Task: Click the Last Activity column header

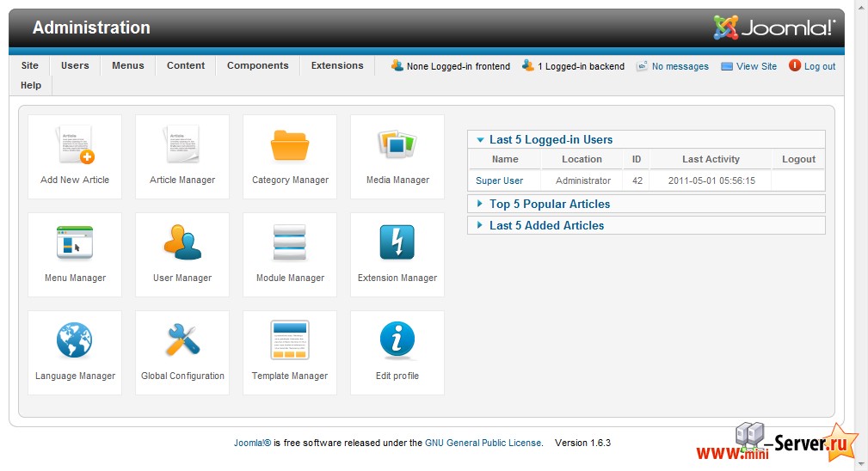Action: point(711,159)
